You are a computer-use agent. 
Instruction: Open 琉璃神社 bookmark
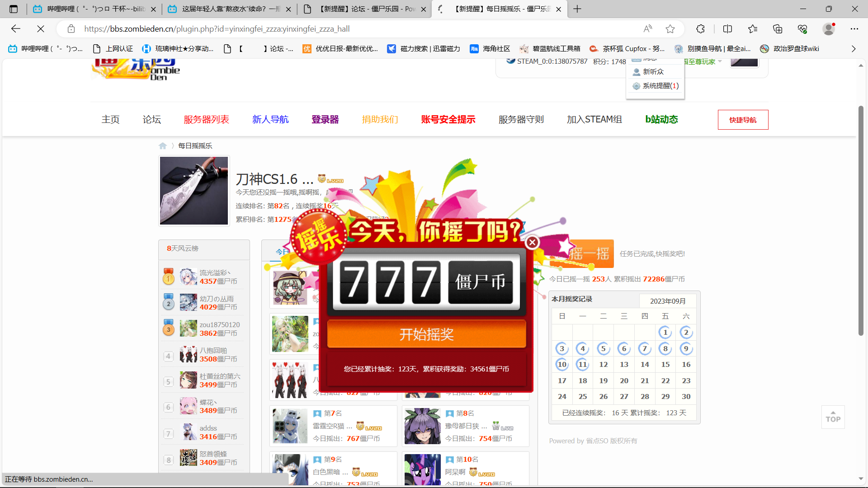pyautogui.click(x=178, y=49)
